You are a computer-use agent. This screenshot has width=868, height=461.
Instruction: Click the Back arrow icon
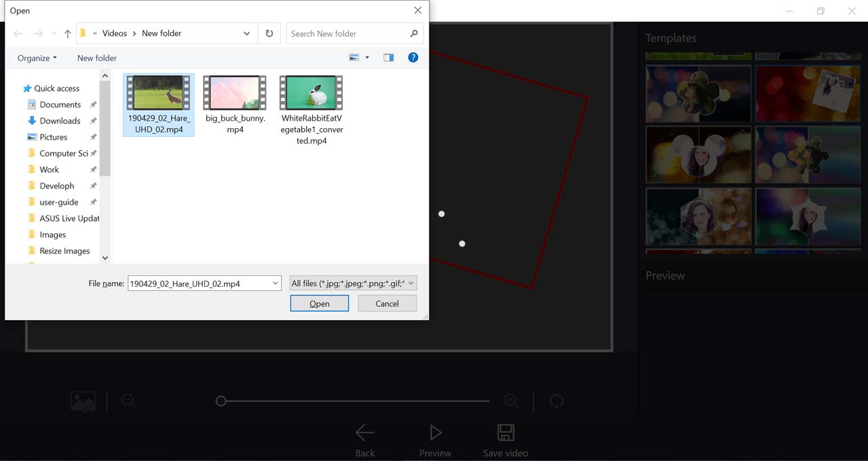(x=364, y=433)
